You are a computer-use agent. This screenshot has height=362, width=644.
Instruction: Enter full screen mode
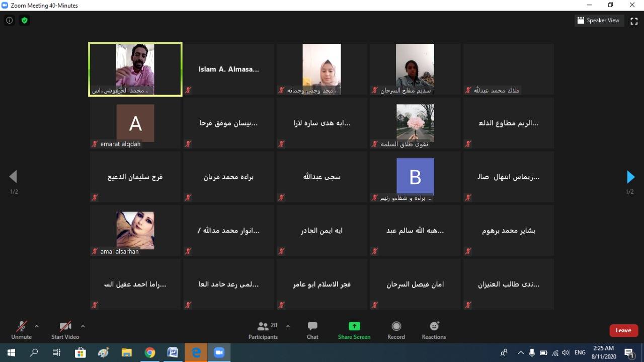click(634, 21)
